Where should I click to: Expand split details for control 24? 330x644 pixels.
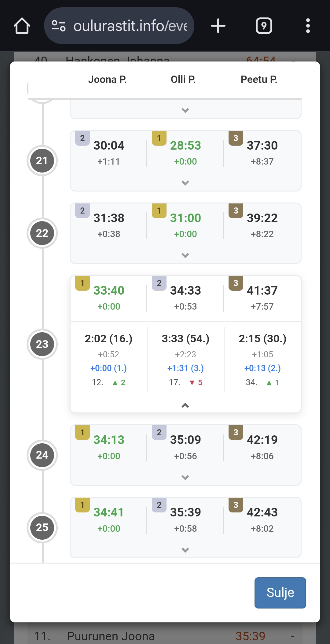(185, 478)
